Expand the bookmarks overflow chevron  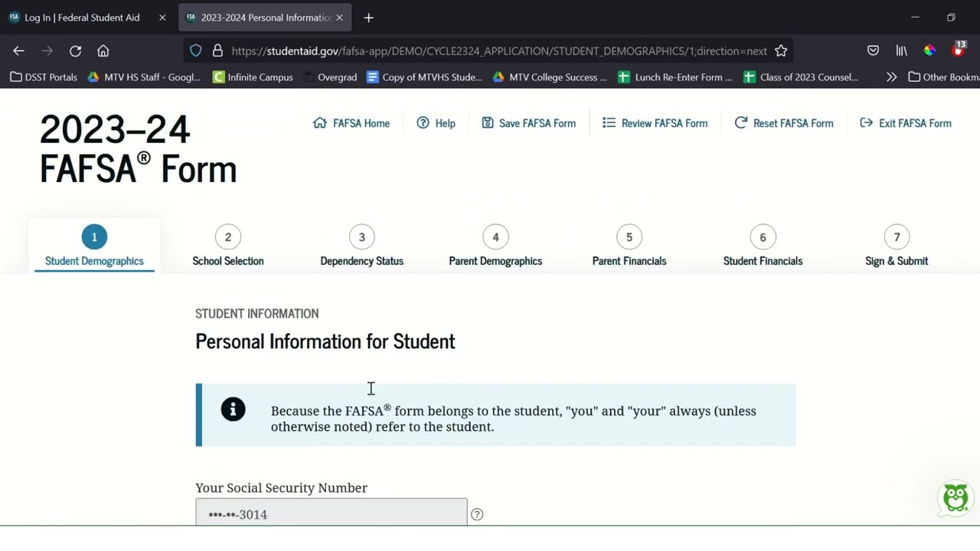891,77
